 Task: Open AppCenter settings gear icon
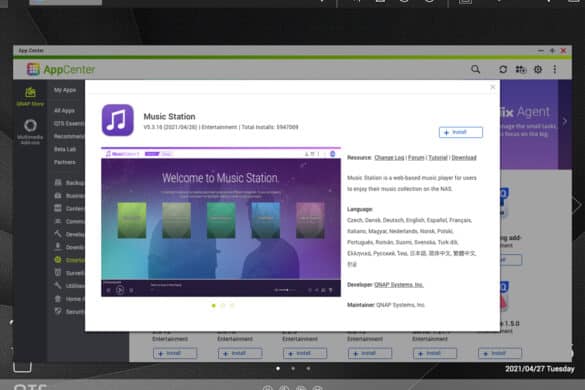(538, 69)
